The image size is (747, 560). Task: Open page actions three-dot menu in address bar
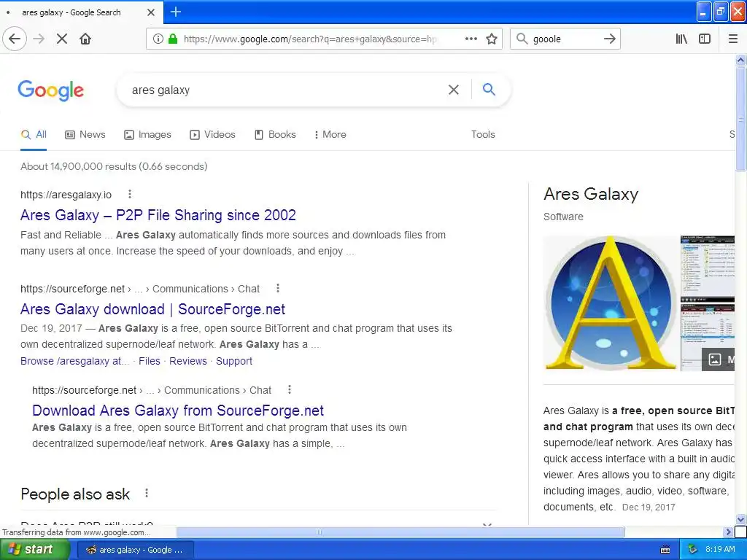click(471, 39)
